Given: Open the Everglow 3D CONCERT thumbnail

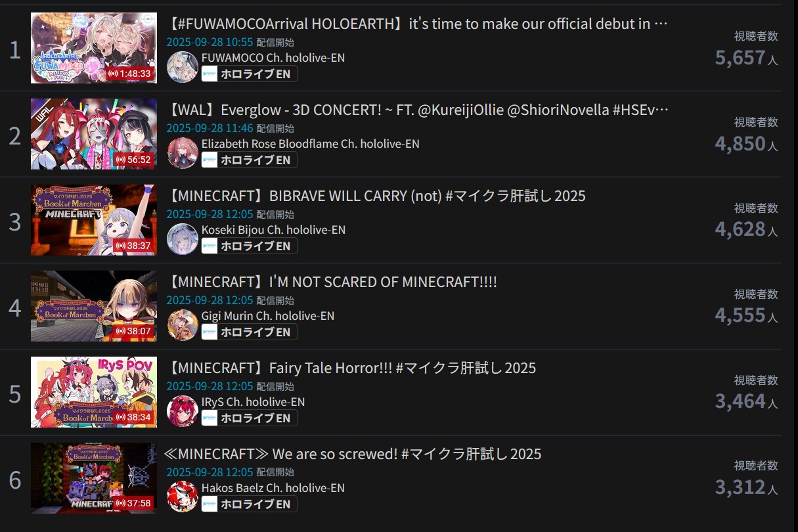Looking at the screenshot, I should (94, 134).
